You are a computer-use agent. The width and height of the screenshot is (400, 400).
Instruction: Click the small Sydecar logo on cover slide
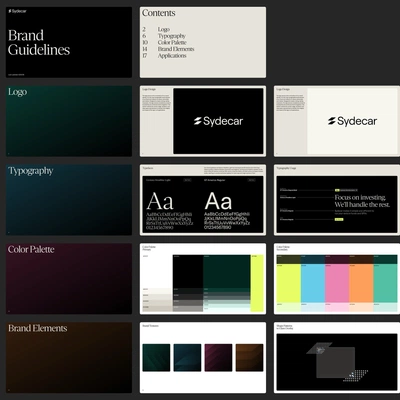[x=17, y=11]
